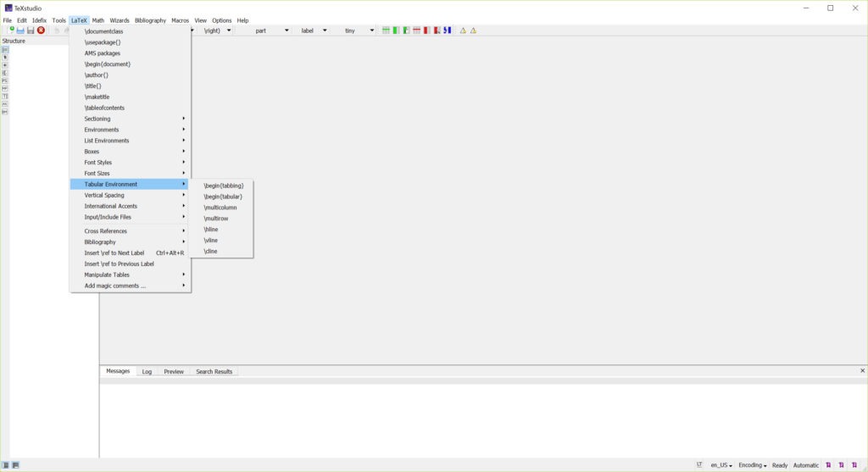Open Add magic comments submenu

[130, 286]
